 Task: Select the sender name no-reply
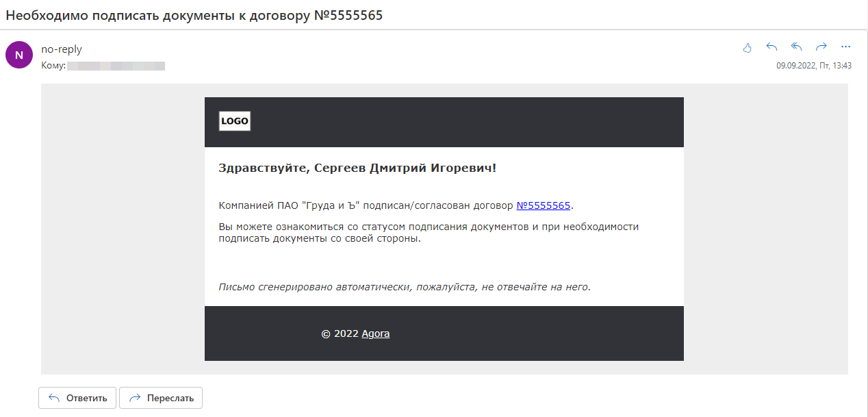(x=62, y=49)
